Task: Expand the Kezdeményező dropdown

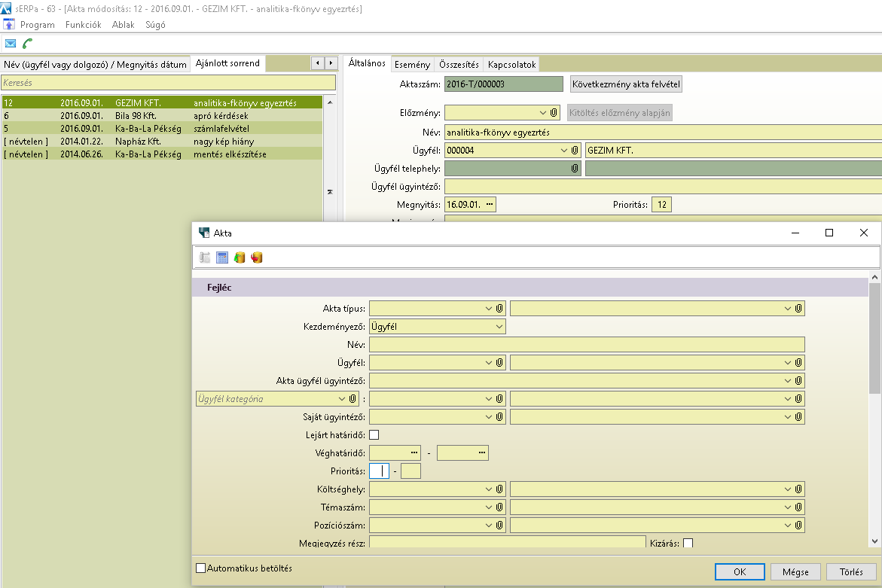Action: point(499,327)
